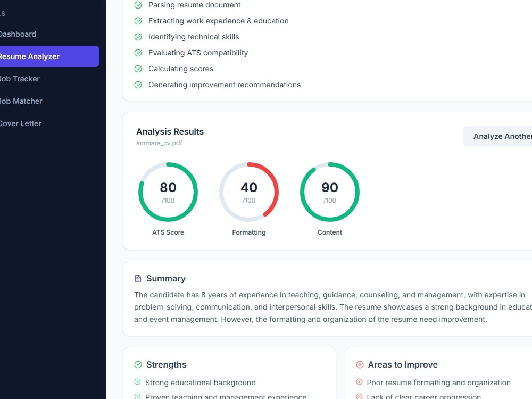Open Job Matcher from sidebar
The width and height of the screenshot is (532, 399).
(21, 101)
